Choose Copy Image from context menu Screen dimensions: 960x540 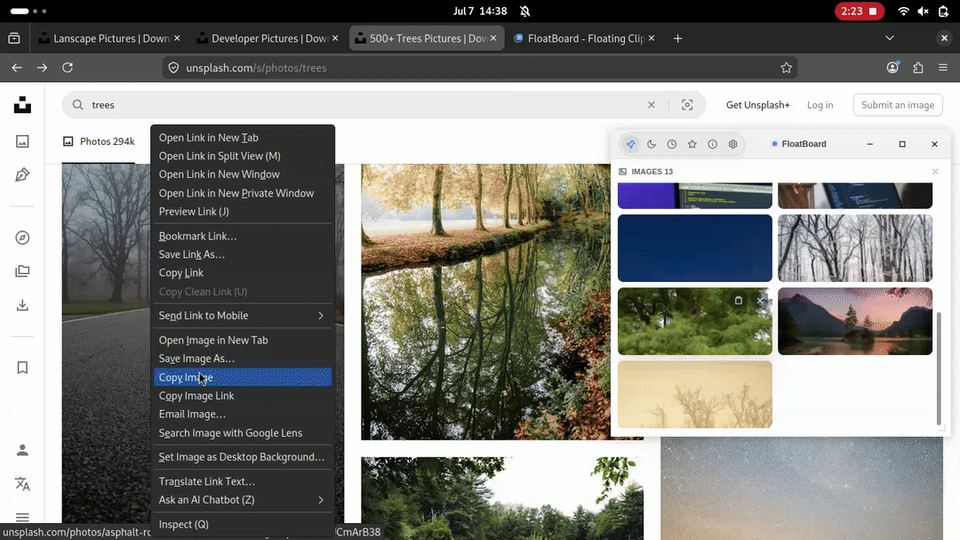tap(242, 377)
